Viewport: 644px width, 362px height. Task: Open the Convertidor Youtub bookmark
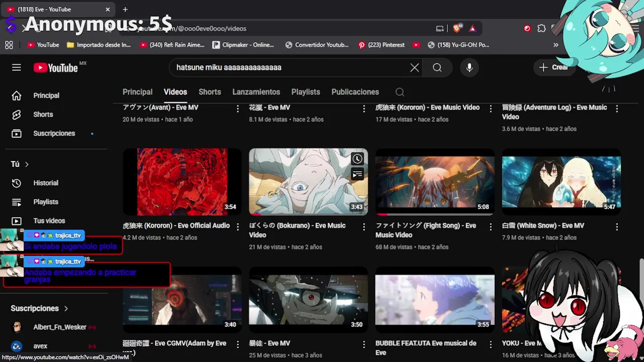317,45
